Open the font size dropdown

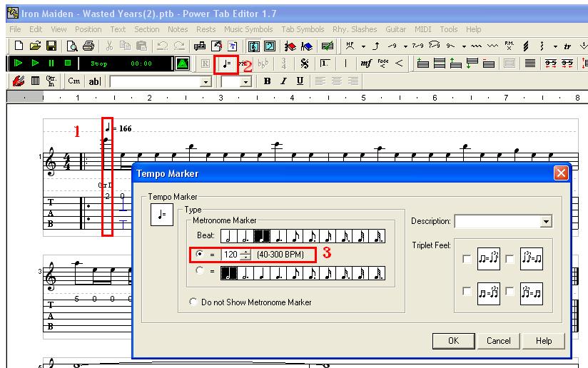point(245,82)
